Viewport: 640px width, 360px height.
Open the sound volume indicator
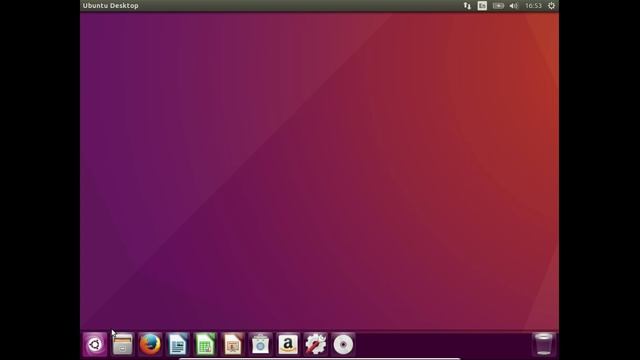pos(513,6)
